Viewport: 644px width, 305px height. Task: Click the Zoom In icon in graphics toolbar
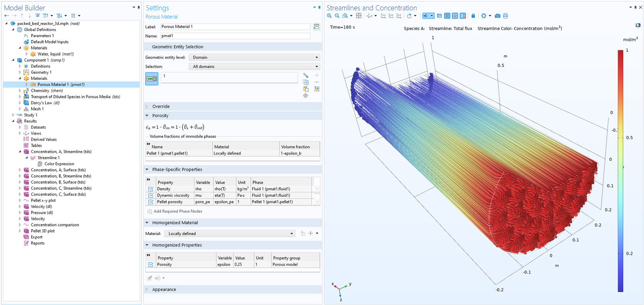[x=329, y=16]
